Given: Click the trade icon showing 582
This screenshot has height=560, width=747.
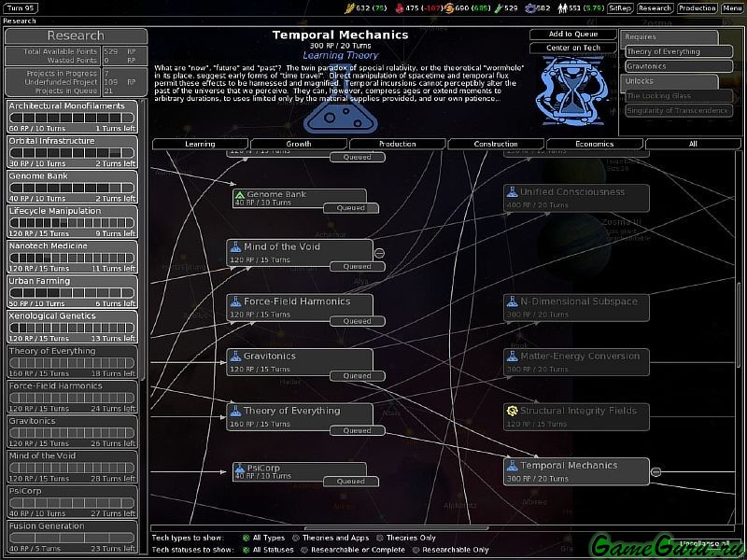Looking at the screenshot, I should tap(529, 8).
